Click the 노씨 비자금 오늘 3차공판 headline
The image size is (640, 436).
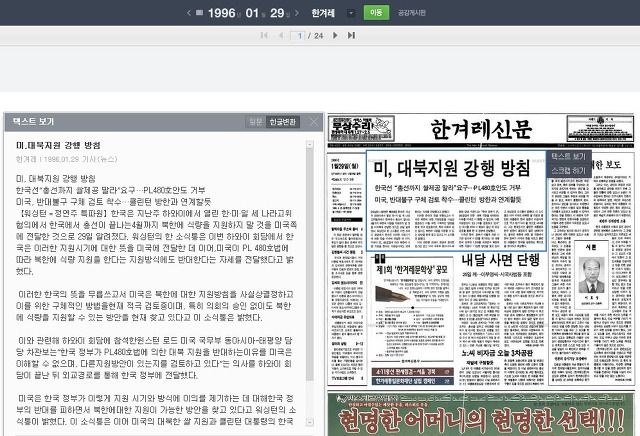point(497,353)
